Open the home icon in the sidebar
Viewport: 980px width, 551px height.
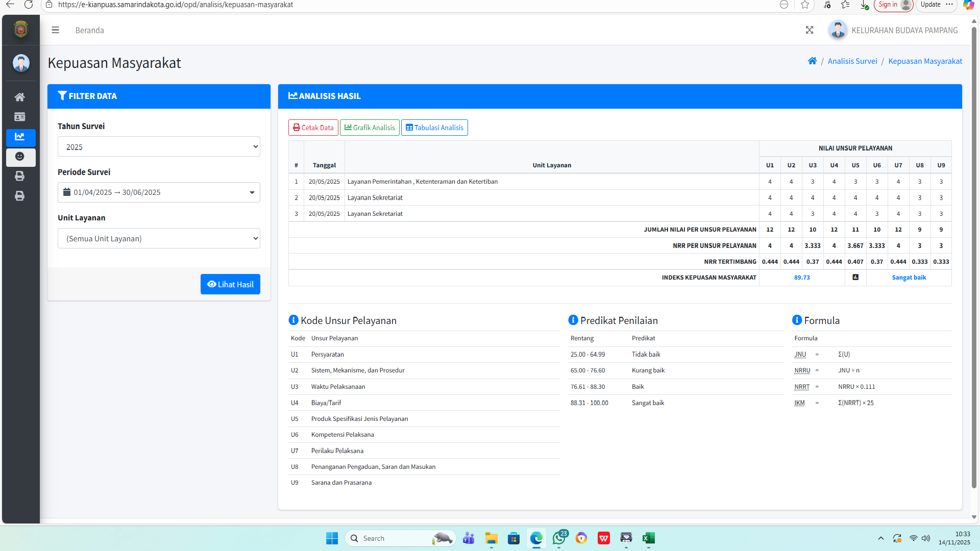tap(20, 97)
